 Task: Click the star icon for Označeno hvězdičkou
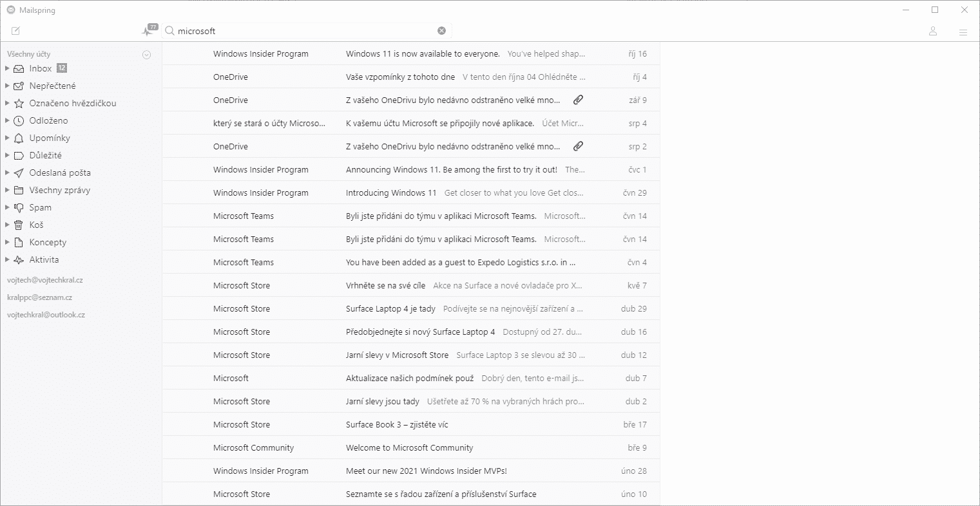[19, 104]
